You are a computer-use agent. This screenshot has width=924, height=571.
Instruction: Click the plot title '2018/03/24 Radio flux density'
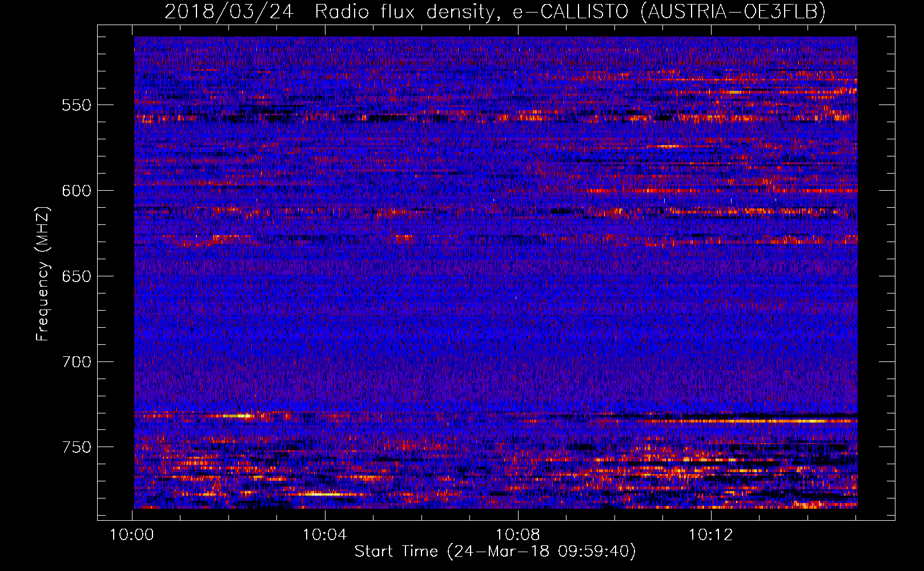point(495,11)
